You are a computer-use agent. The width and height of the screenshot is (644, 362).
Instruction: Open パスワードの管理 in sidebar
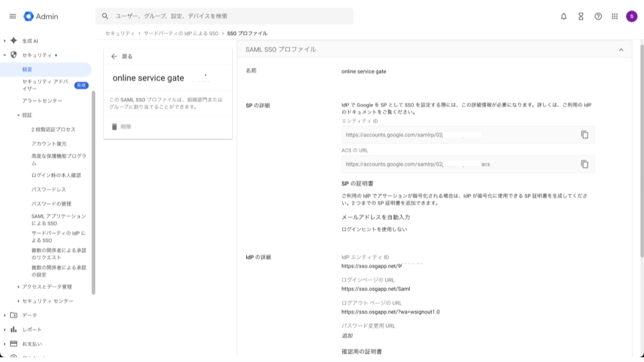click(51, 204)
